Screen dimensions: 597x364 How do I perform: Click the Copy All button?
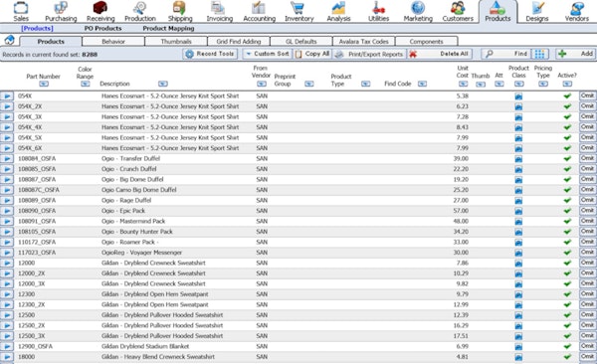coord(312,54)
